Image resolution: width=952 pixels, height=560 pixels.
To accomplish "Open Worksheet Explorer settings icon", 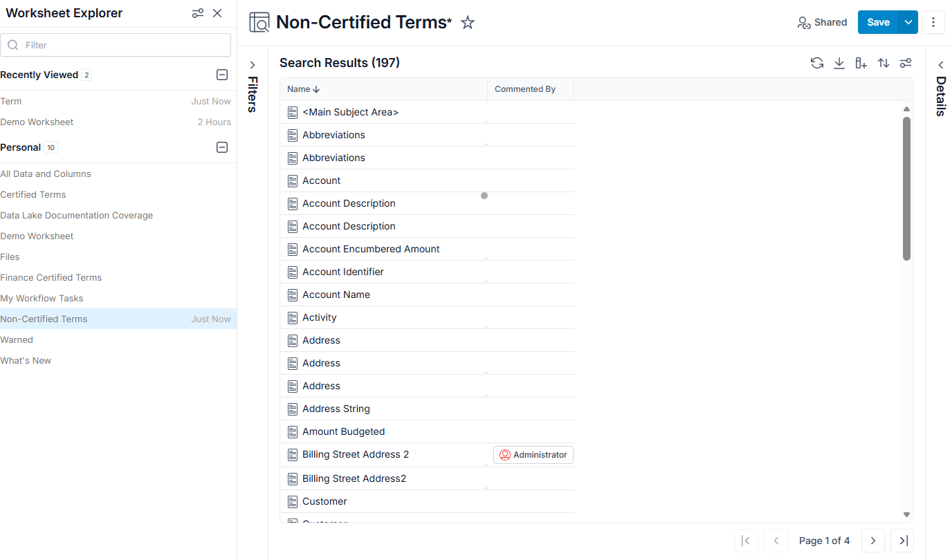I will pos(198,13).
